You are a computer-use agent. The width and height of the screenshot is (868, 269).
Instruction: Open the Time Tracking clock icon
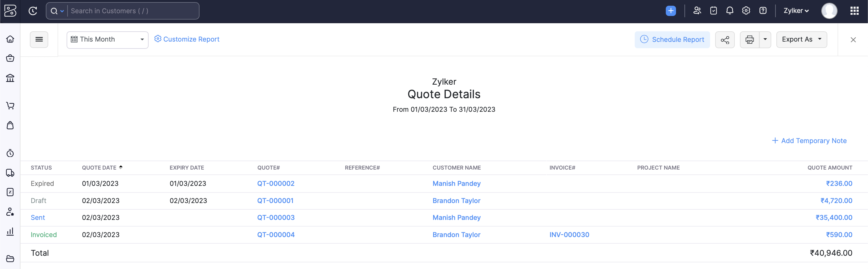10,154
